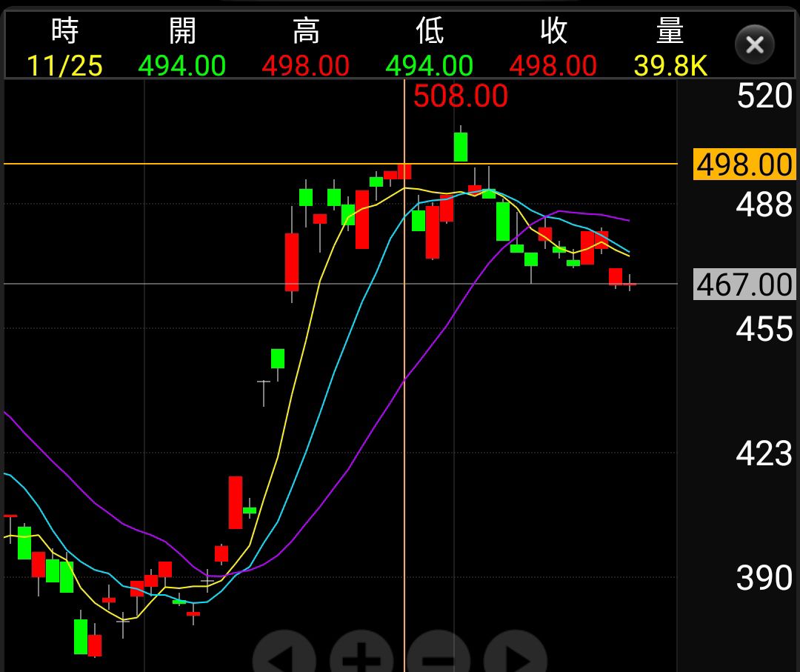This screenshot has height=672, width=800.
Task: Select the 開 open price 494.00 field
Action: (182, 66)
